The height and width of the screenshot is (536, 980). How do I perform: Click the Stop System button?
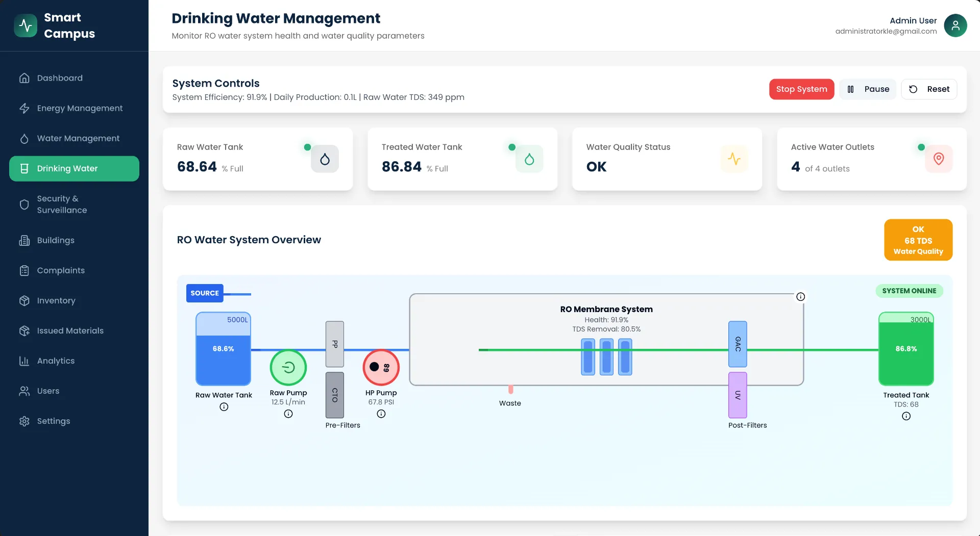click(801, 89)
